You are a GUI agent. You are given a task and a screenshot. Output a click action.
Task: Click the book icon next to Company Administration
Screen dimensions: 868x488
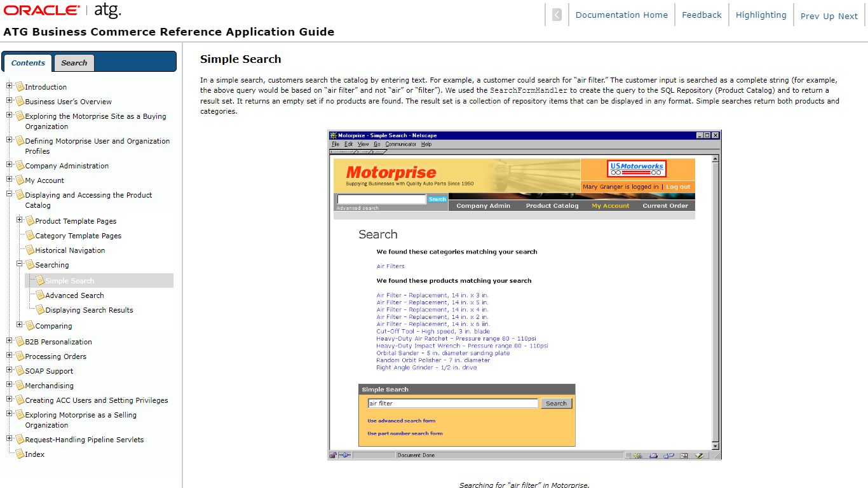tap(20, 165)
